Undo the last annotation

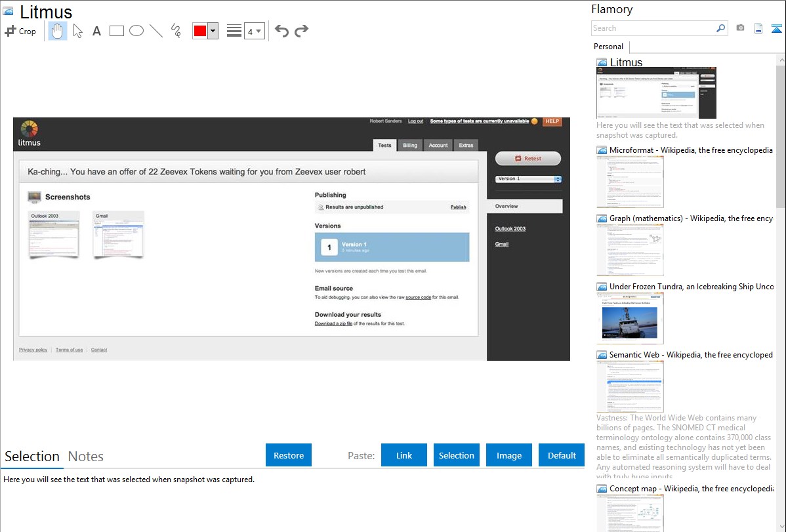(x=281, y=31)
